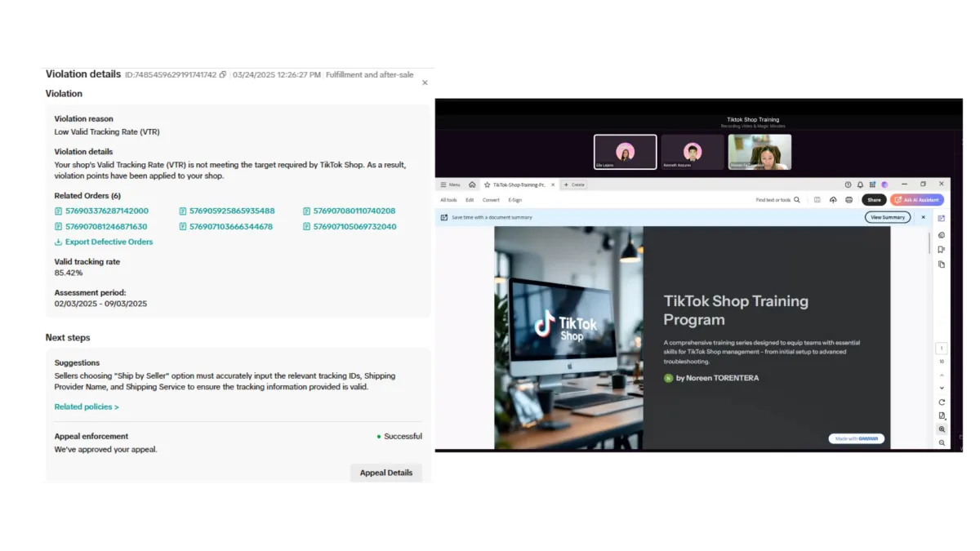The image size is (980, 551).
Task: Click the zoom out magnifier icon
Action: tap(942, 442)
